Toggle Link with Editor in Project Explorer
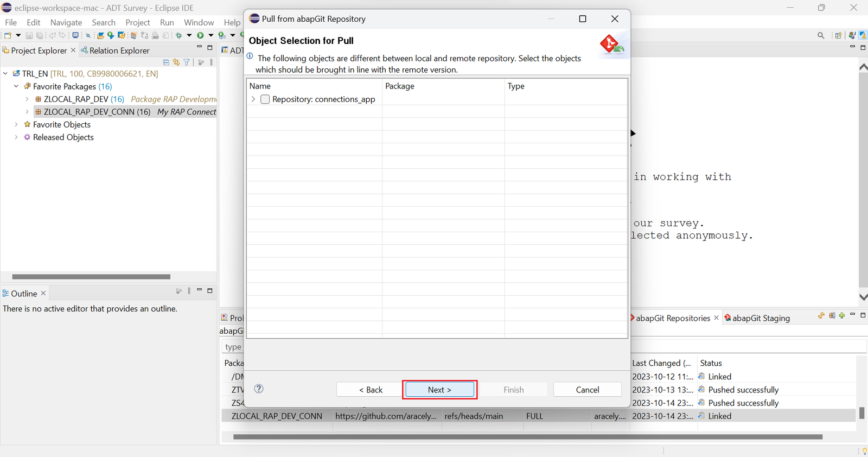Viewport: 868px width, 457px height. [x=176, y=62]
